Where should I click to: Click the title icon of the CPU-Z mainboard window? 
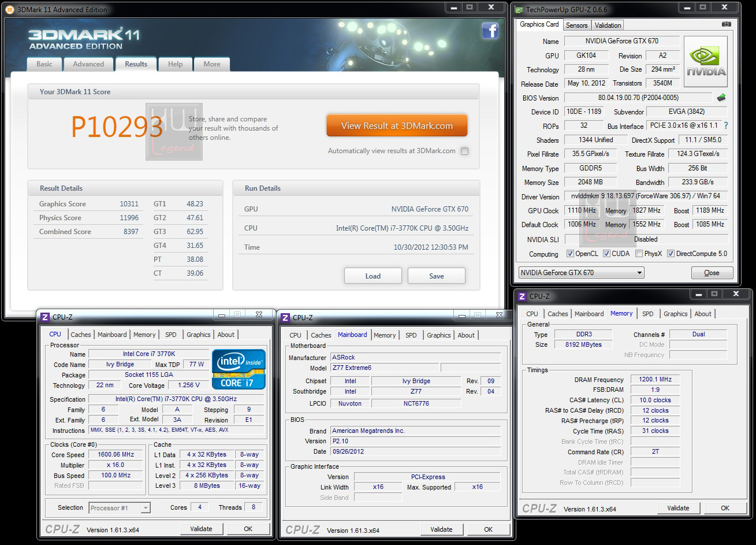(x=285, y=317)
